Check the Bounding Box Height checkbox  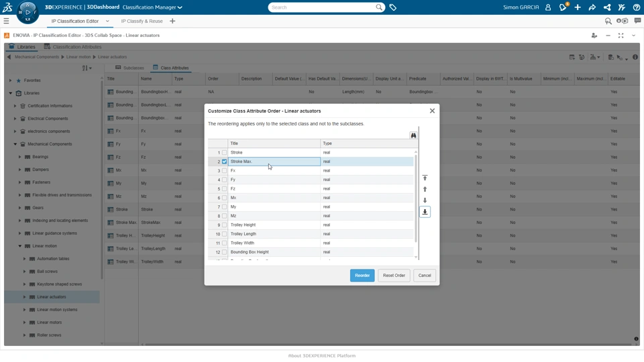[224, 252]
